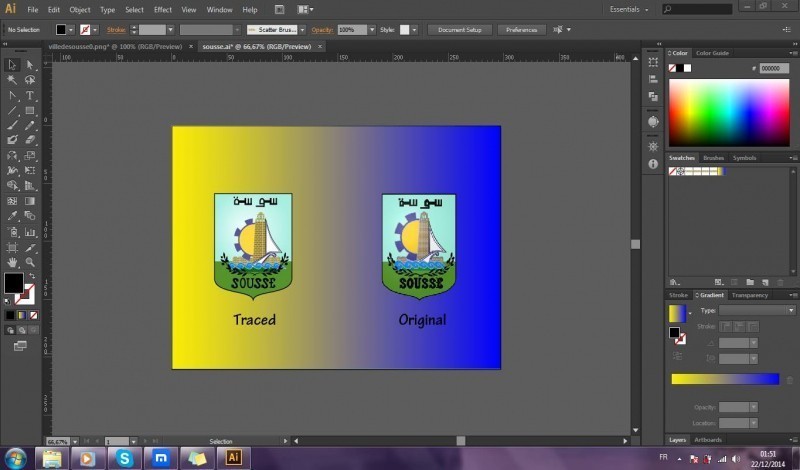Select the Blob Brush tool

tap(12, 140)
